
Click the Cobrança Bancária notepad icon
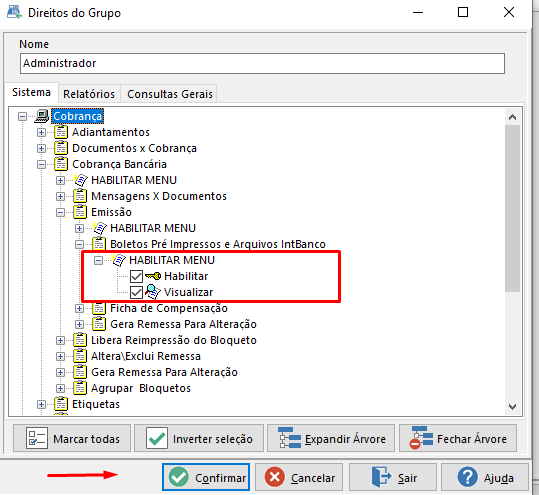pyautogui.click(x=61, y=164)
